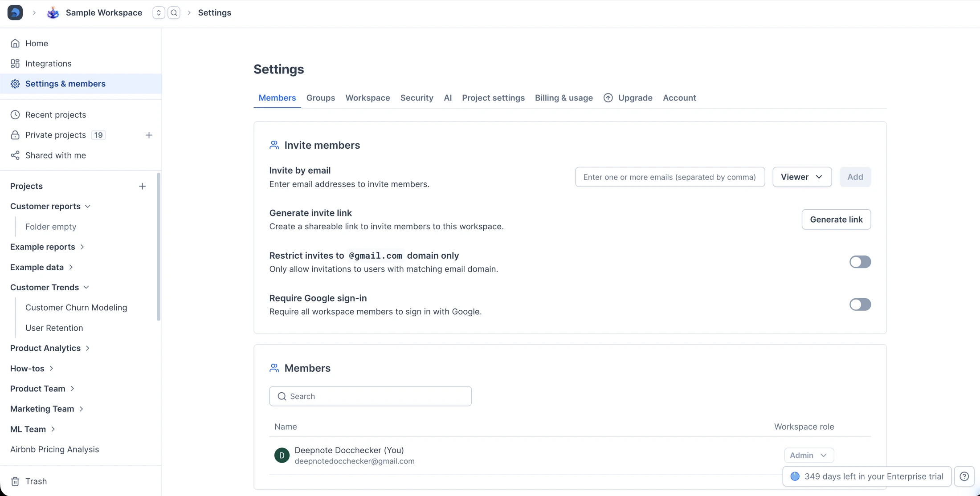Click the Settings & members gear icon
The height and width of the screenshot is (496, 980).
[x=15, y=84]
